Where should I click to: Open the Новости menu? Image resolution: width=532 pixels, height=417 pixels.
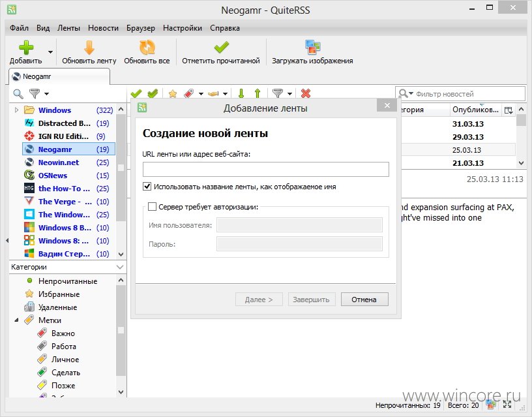tap(103, 28)
